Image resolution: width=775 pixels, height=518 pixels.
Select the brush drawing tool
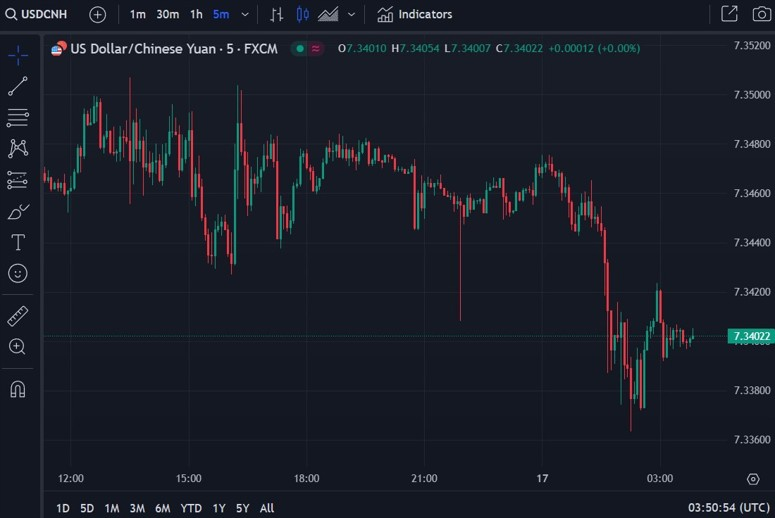pos(18,212)
